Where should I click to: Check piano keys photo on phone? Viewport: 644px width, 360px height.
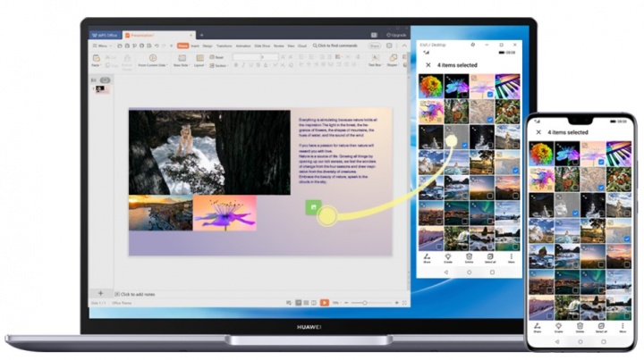pos(627,163)
